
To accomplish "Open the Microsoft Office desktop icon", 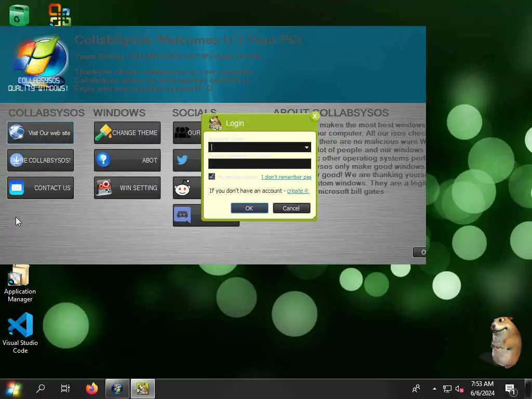I will click(60, 15).
